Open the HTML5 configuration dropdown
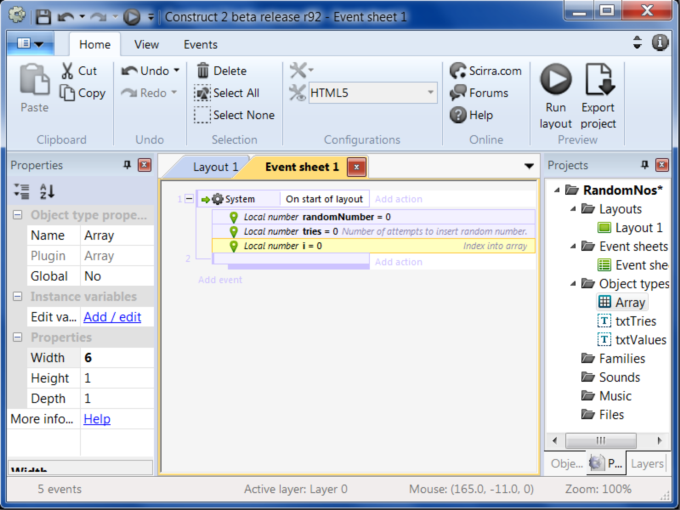The height and width of the screenshot is (510, 680). tap(431, 93)
